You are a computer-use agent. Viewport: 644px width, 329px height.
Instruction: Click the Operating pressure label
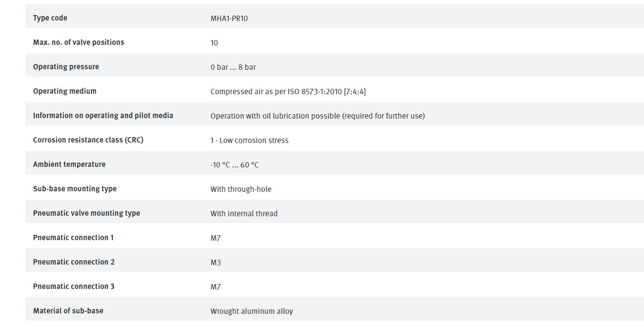[66, 67]
